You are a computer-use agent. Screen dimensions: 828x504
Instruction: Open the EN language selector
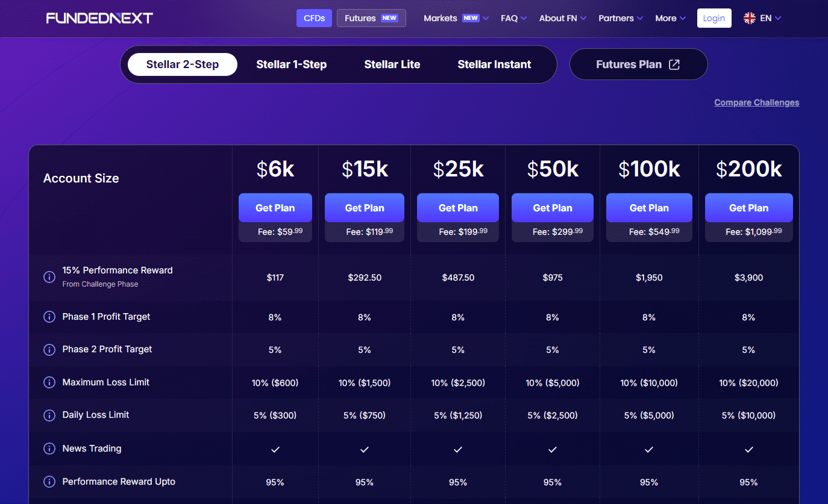[x=762, y=18]
